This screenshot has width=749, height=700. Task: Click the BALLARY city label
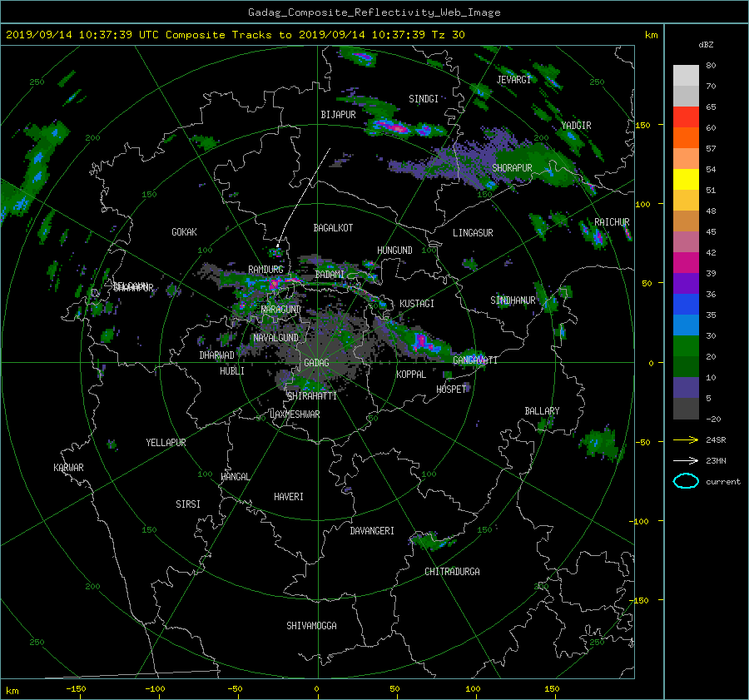542,411
